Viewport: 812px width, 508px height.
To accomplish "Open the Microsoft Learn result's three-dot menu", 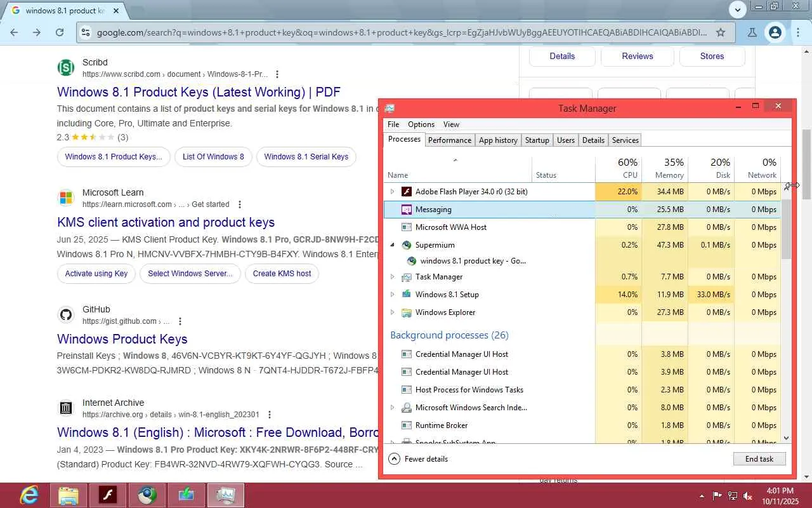I will tap(240, 204).
